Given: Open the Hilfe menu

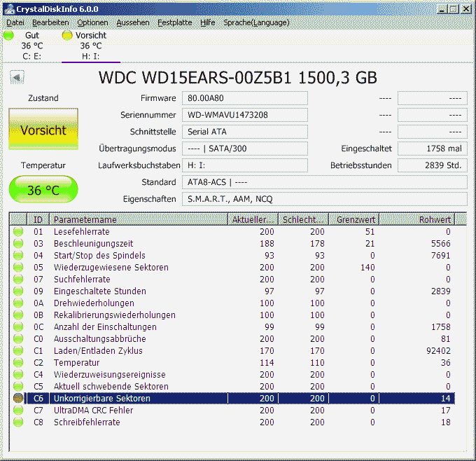Looking at the screenshot, I should pyautogui.click(x=208, y=22).
